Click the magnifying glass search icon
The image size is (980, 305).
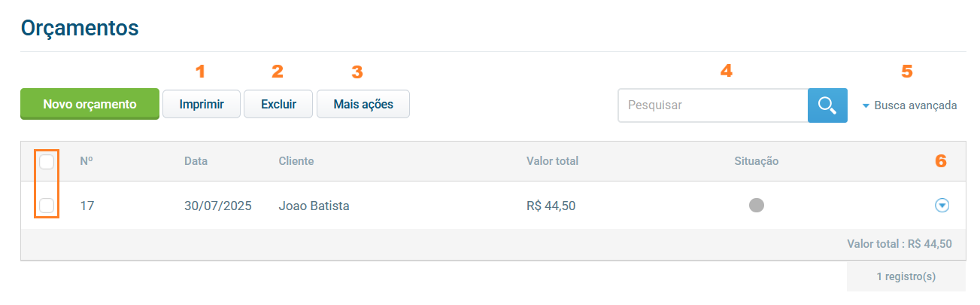pyautogui.click(x=827, y=105)
